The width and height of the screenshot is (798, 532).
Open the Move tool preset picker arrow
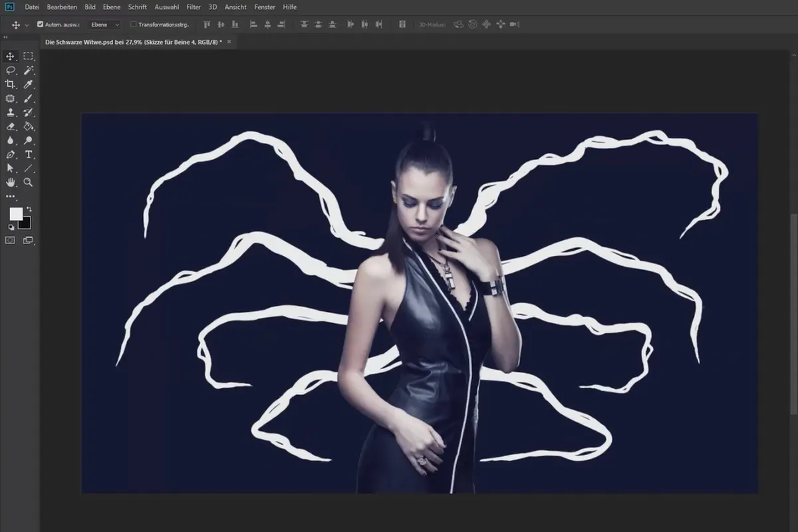27,25
